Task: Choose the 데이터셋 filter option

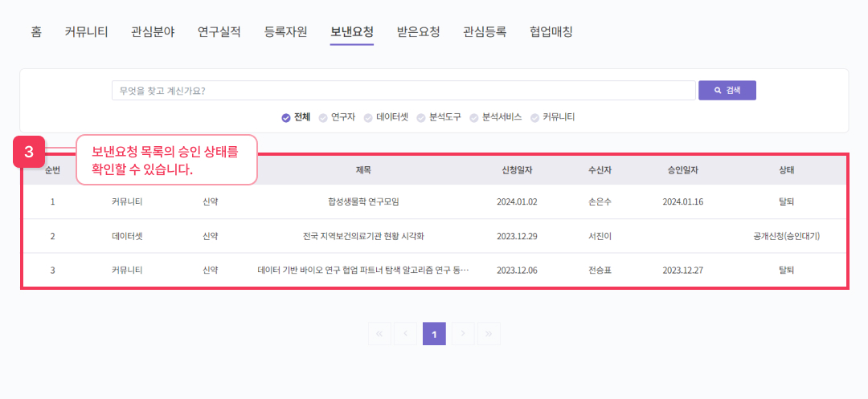Action: click(386, 117)
